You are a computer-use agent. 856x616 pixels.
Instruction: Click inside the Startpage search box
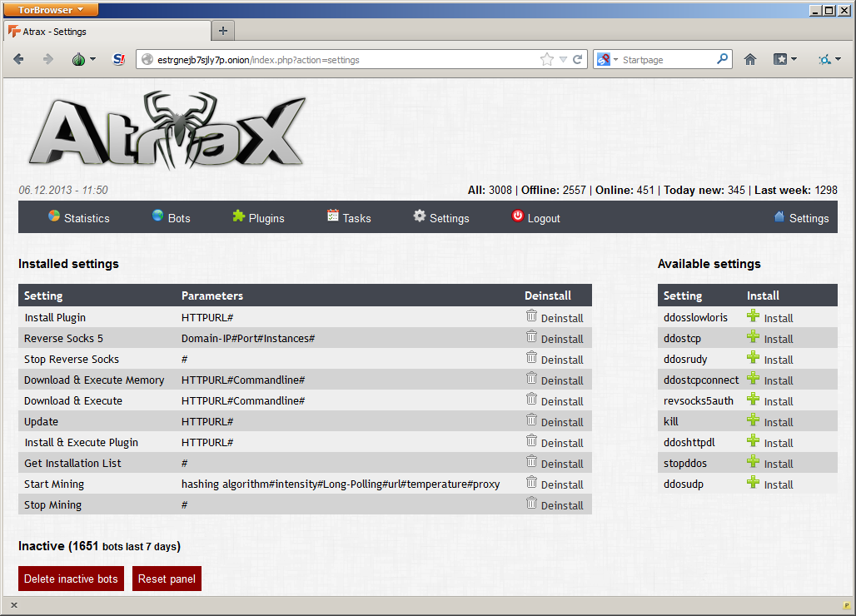coord(667,60)
